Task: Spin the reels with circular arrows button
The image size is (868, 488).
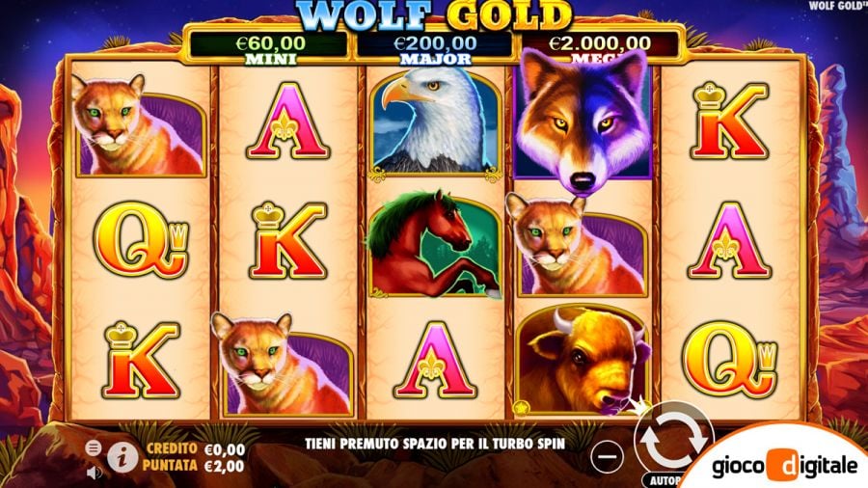Action: pos(673,438)
